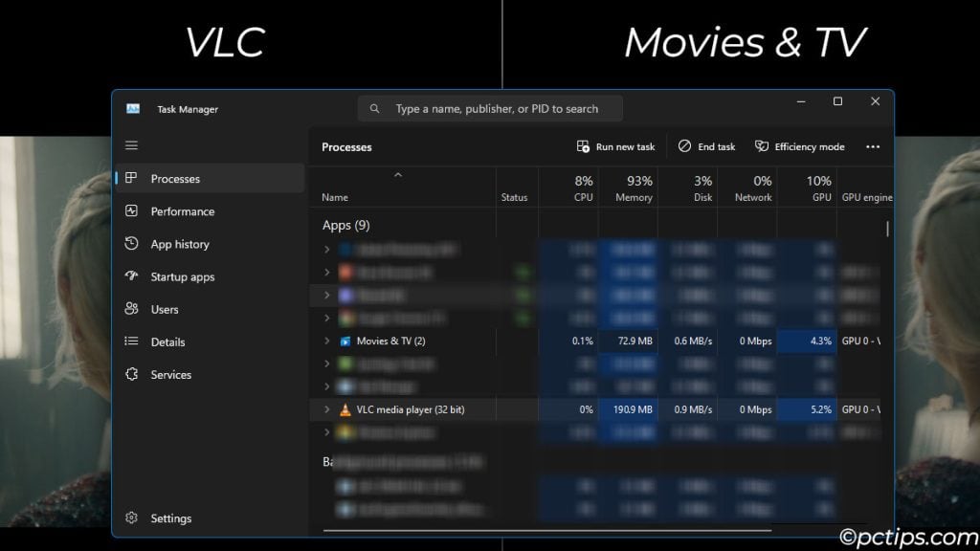Turn on Efficiency mode button
This screenshot has height=551, width=980.
coord(800,146)
